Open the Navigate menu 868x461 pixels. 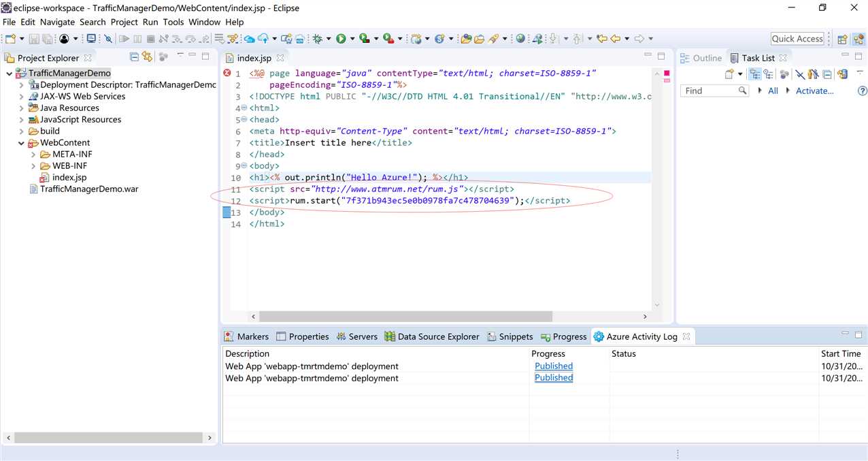point(57,22)
